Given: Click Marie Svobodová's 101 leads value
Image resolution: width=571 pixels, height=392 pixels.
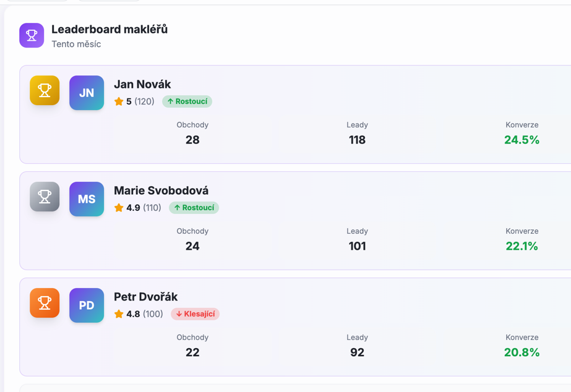Looking at the screenshot, I should pyautogui.click(x=357, y=246).
